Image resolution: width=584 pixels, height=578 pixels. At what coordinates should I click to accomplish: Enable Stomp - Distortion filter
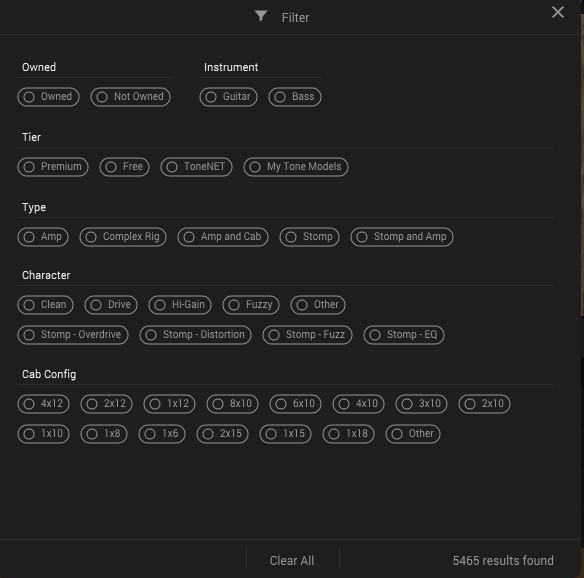[x=196, y=335]
